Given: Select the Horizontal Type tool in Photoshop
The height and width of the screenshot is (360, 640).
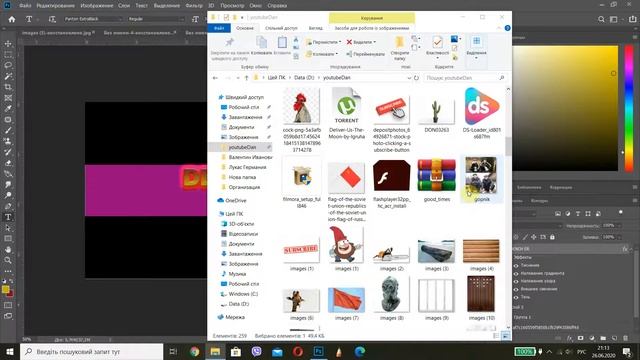Looking at the screenshot, I should (8, 217).
